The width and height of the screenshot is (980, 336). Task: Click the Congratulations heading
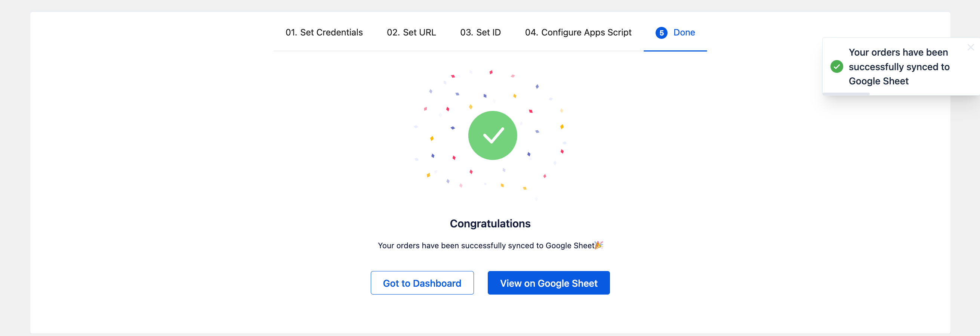[490, 224]
